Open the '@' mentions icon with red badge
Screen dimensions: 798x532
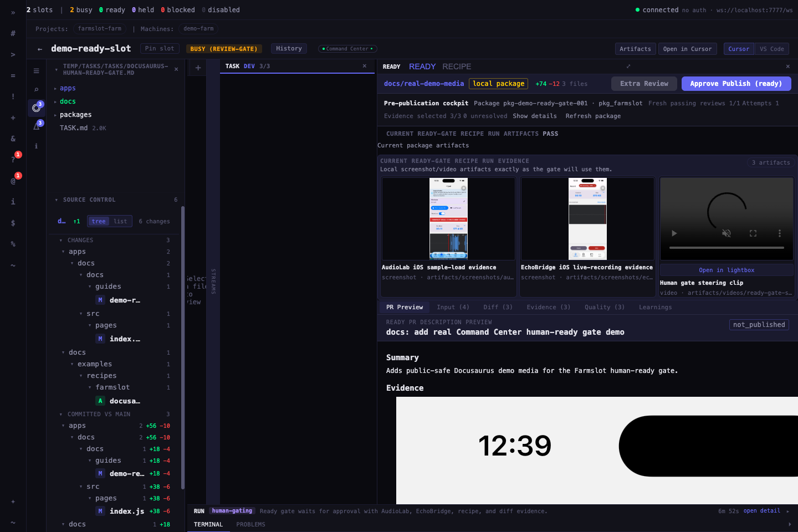[x=13, y=181]
